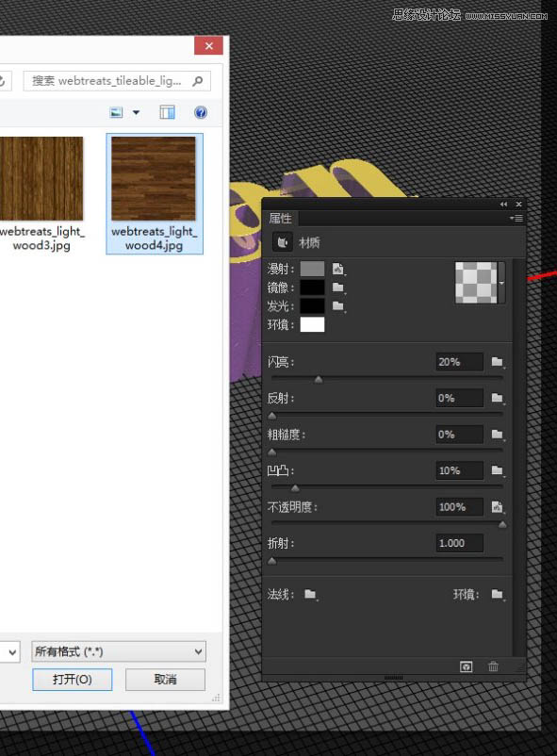Click the 取消 cancel button

point(166,680)
